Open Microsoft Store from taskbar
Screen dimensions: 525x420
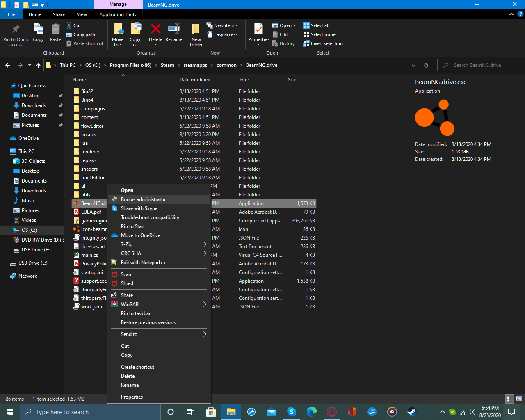click(x=211, y=412)
